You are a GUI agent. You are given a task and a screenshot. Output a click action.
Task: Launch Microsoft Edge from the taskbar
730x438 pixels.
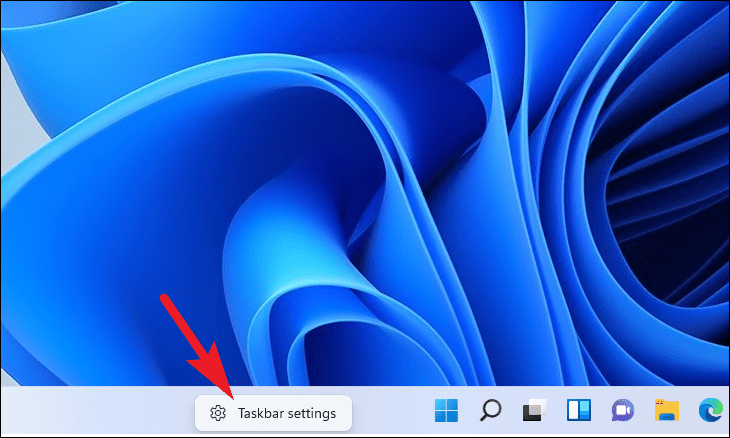click(x=711, y=411)
